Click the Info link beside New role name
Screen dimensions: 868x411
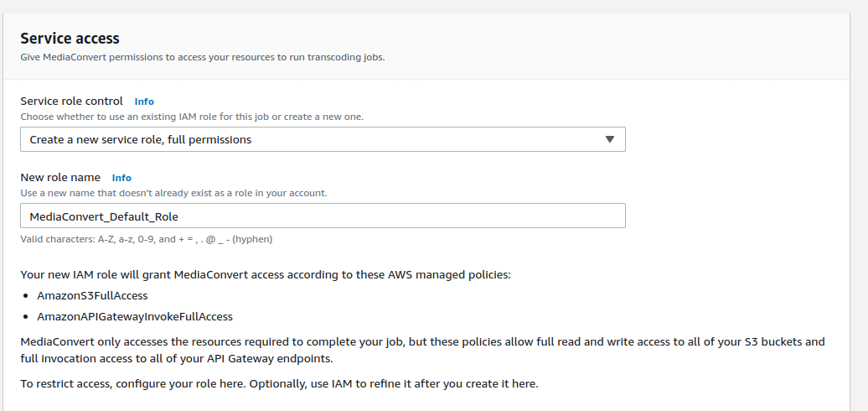121,178
